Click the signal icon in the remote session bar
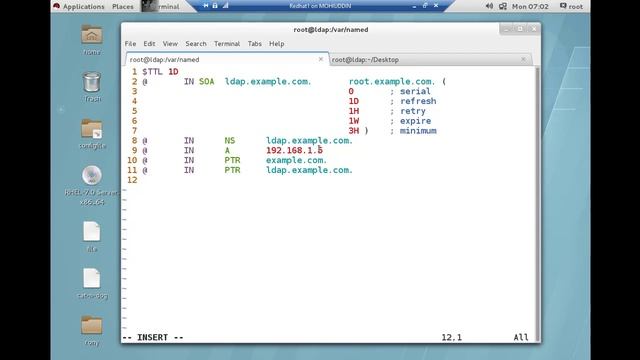The image size is (640, 360). coord(225,6)
